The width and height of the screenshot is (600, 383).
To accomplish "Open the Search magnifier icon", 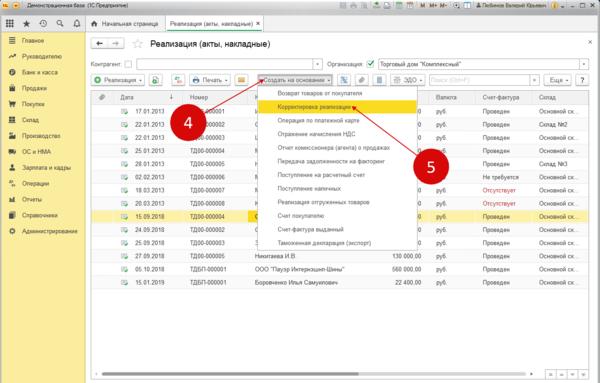I will click(60, 24).
